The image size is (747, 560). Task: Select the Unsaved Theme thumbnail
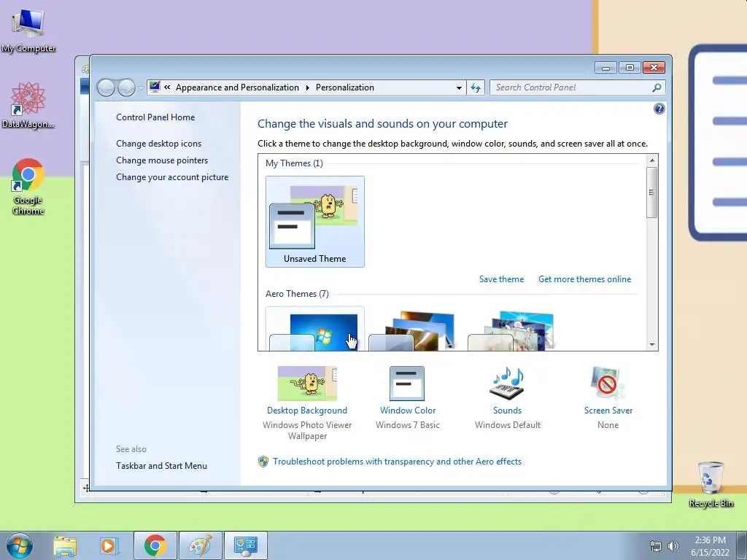point(315,222)
